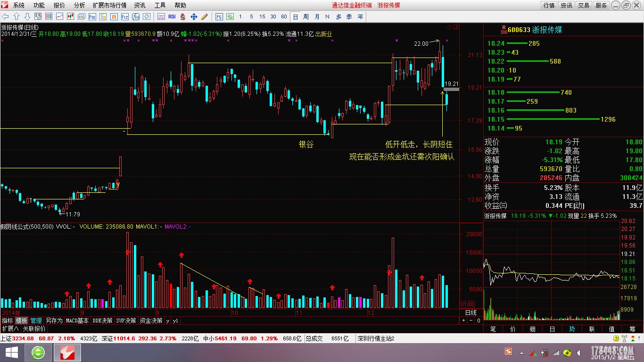Click the back arrow toolbar icon
The height and width of the screenshot is (362, 644).
[5, 16]
